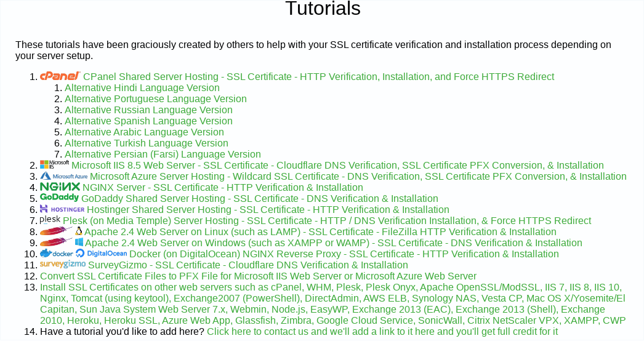The width and height of the screenshot is (644, 341).
Task: Click the Windows logo icon
Action: [79, 242]
